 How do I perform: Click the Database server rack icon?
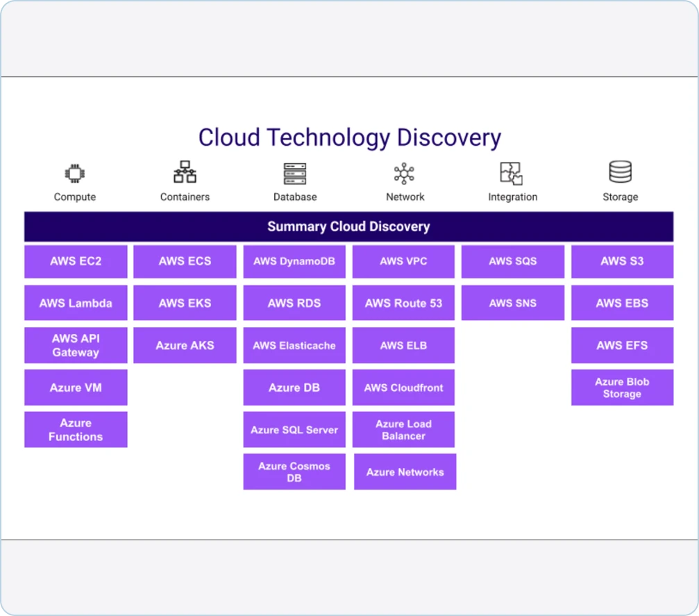pos(295,174)
